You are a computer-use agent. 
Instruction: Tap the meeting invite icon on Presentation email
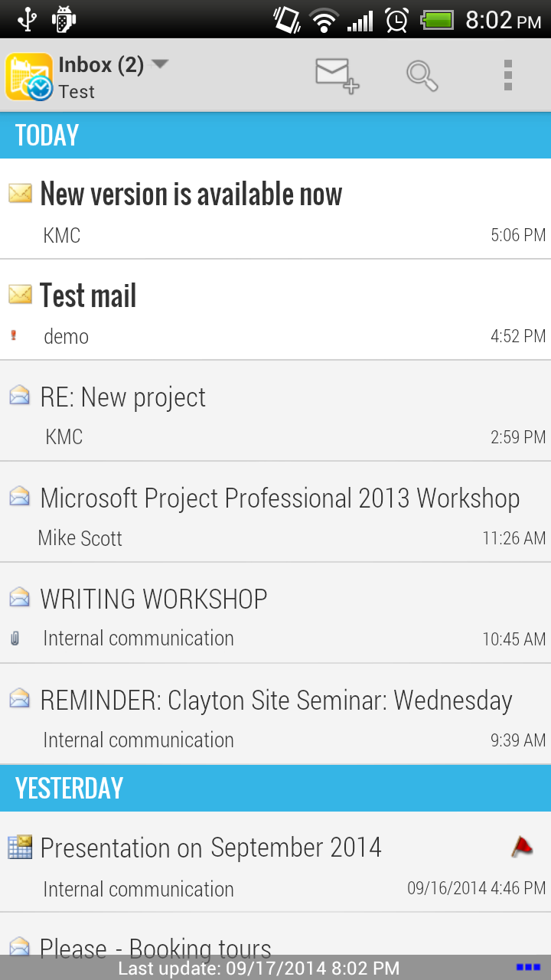[x=20, y=848]
